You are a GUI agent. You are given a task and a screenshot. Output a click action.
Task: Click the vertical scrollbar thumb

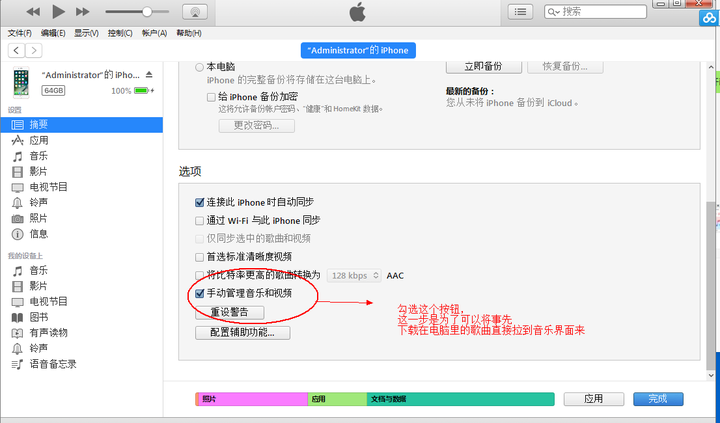point(711,285)
